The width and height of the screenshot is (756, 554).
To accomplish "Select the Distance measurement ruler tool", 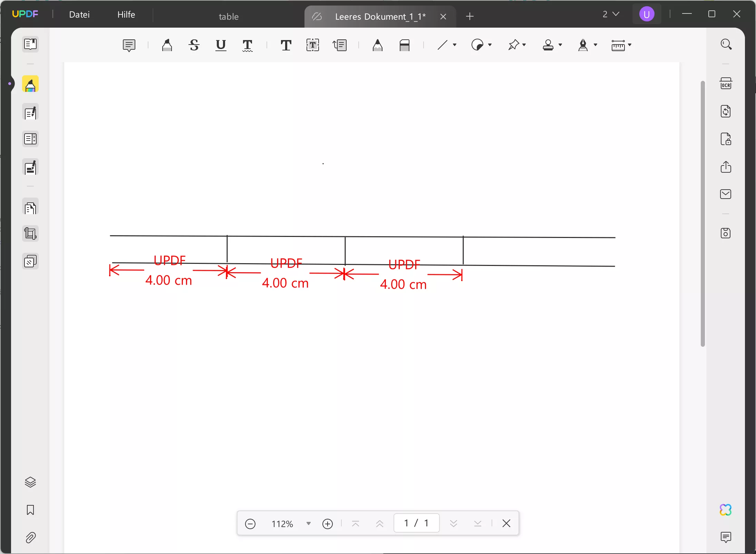I will pyautogui.click(x=618, y=45).
